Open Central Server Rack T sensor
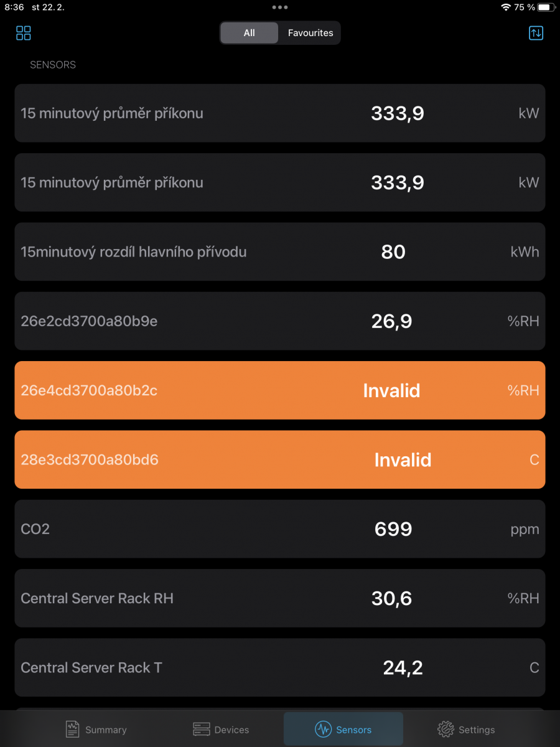 (x=280, y=667)
